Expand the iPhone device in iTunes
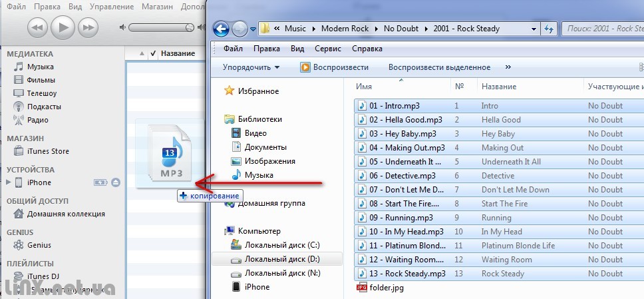Viewport: 644px width, 299px height. click(9, 182)
